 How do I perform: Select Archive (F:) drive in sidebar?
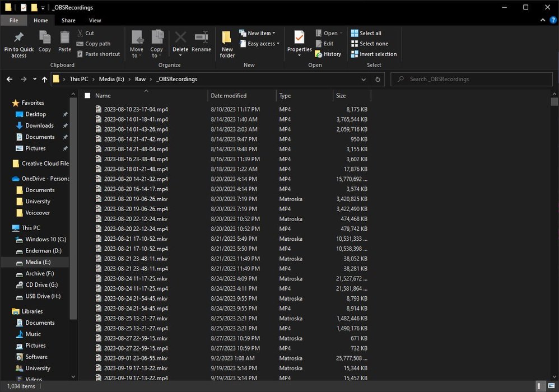point(39,273)
